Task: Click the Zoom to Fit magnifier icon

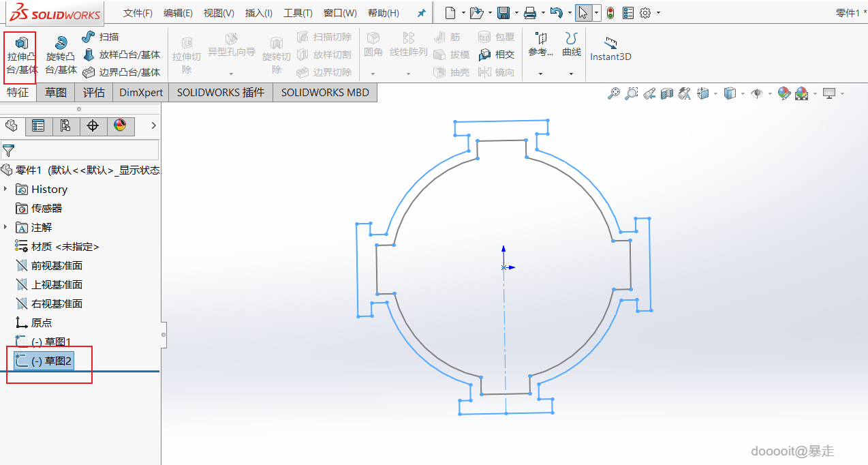Action: coord(614,93)
